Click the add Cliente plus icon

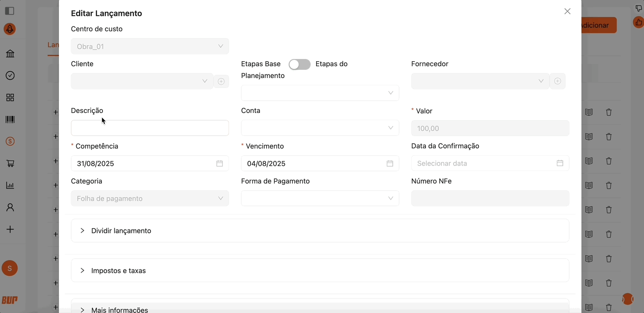(x=221, y=81)
